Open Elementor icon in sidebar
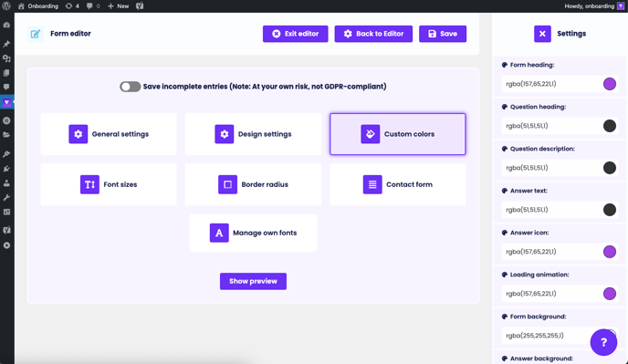This screenshot has height=364, width=628. tap(6, 120)
